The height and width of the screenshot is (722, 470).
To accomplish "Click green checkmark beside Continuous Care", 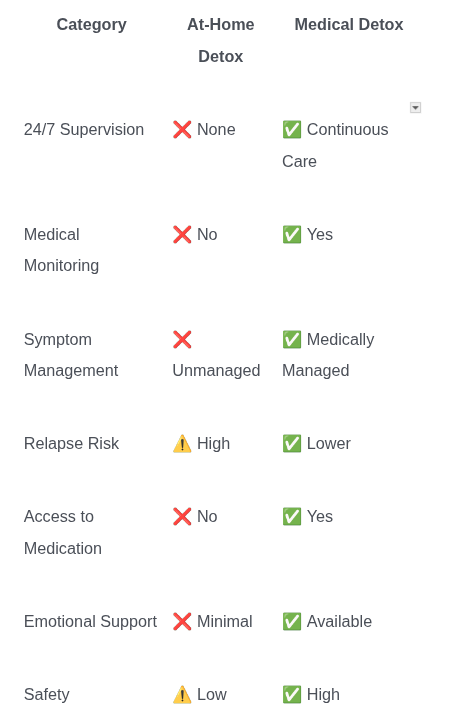I will (292, 129).
